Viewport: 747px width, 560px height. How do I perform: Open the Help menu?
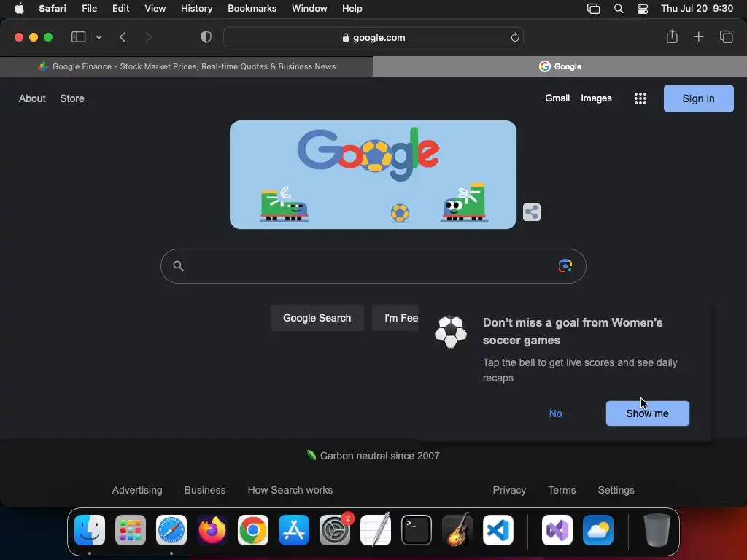click(x=352, y=8)
